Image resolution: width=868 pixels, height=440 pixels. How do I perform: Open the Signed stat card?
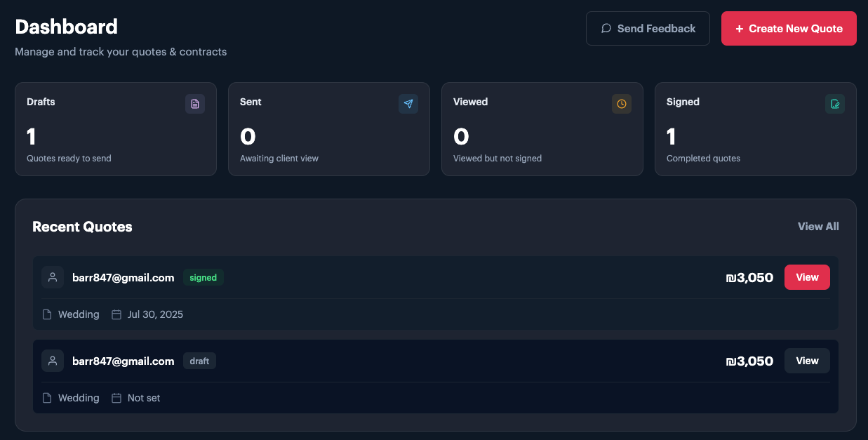[x=756, y=129]
